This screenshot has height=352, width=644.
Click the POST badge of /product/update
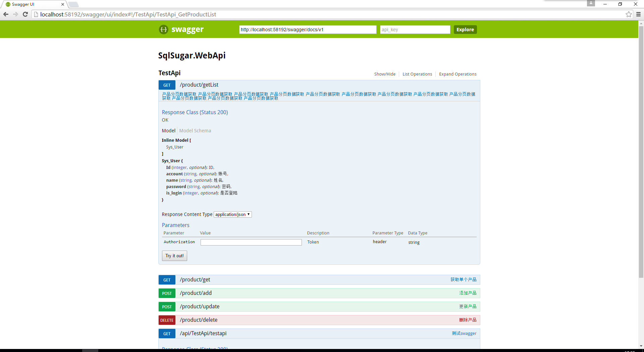pos(167,307)
